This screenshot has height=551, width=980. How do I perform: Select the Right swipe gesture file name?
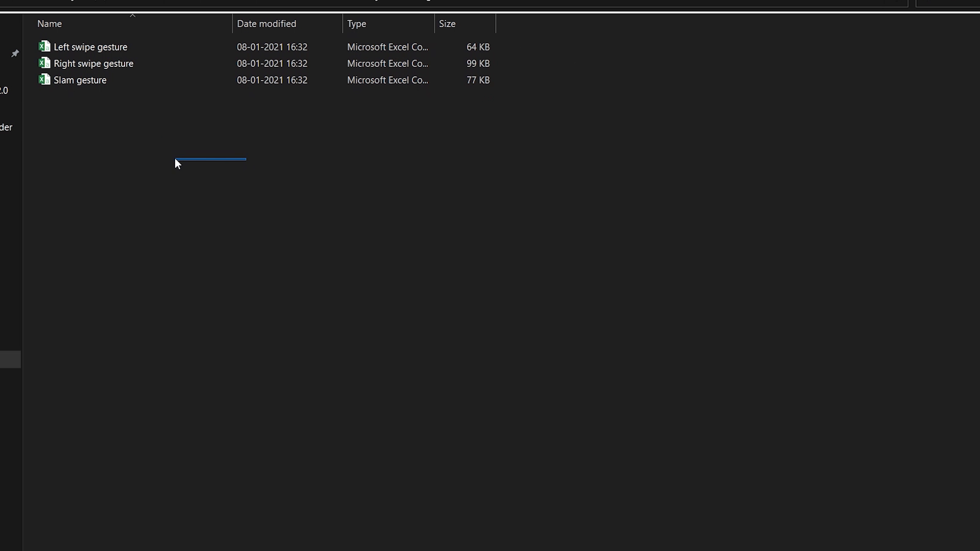click(x=93, y=64)
